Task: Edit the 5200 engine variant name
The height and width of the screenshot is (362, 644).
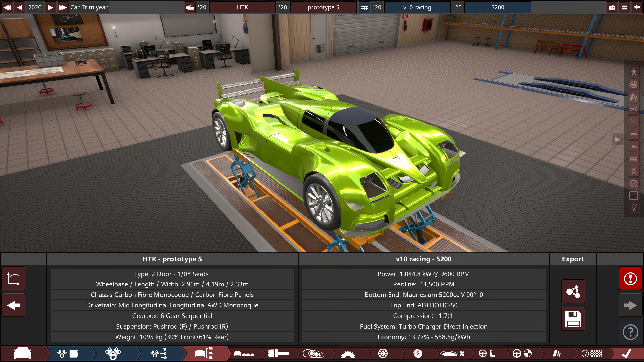Action: point(498,7)
